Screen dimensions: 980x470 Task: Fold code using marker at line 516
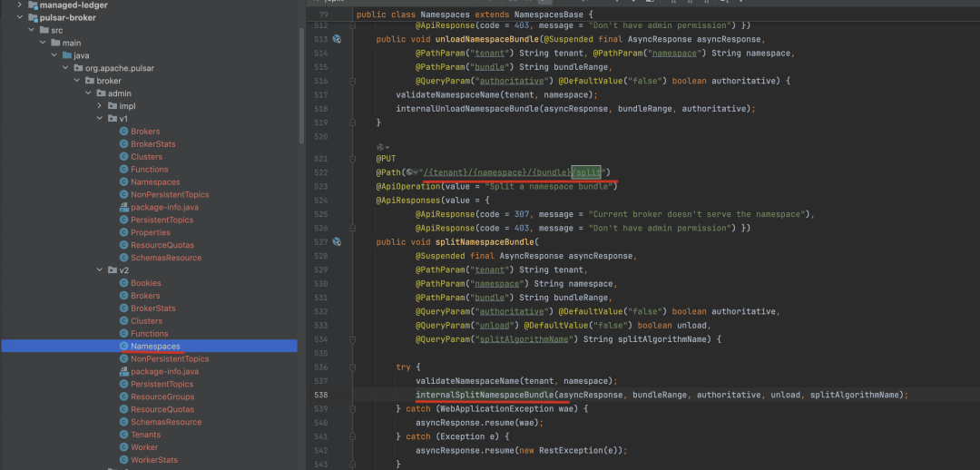[352, 82]
